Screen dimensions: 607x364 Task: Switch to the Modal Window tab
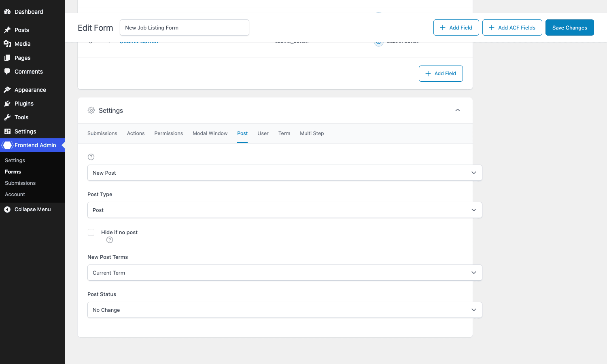210,133
